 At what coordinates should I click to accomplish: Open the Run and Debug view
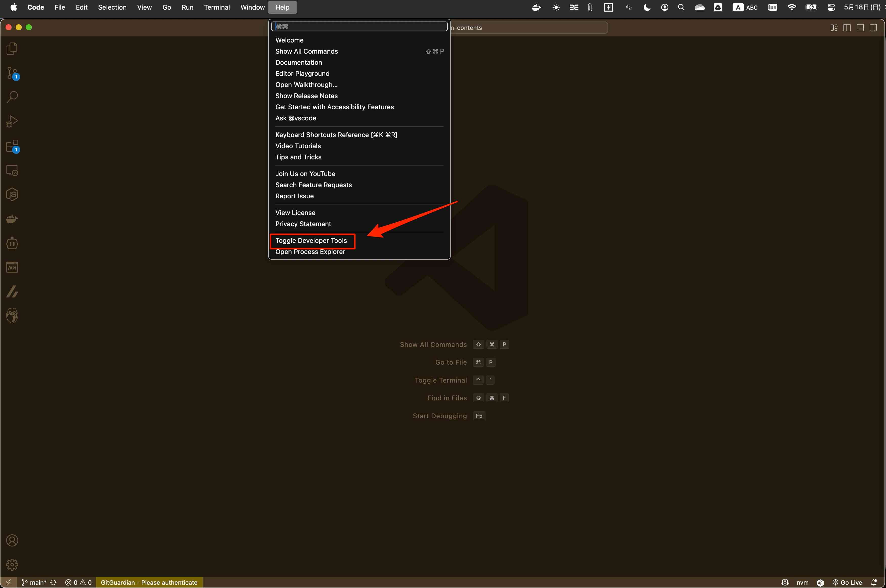pyautogui.click(x=12, y=121)
